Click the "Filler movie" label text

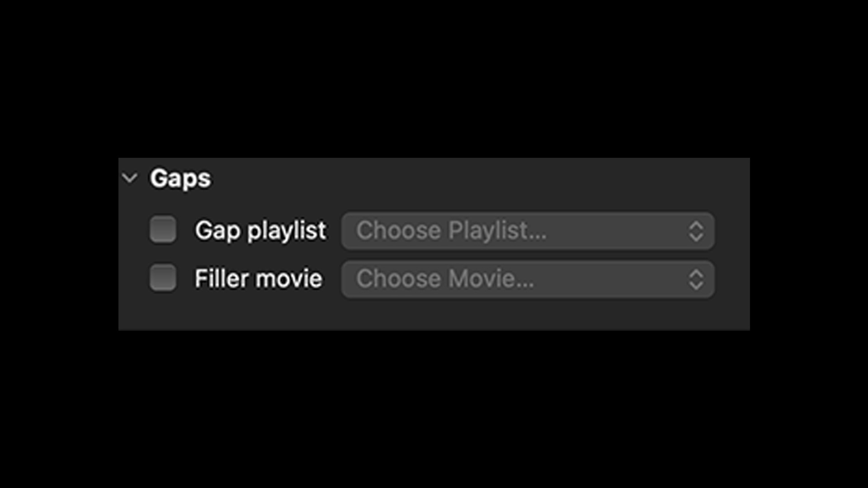(258, 278)
